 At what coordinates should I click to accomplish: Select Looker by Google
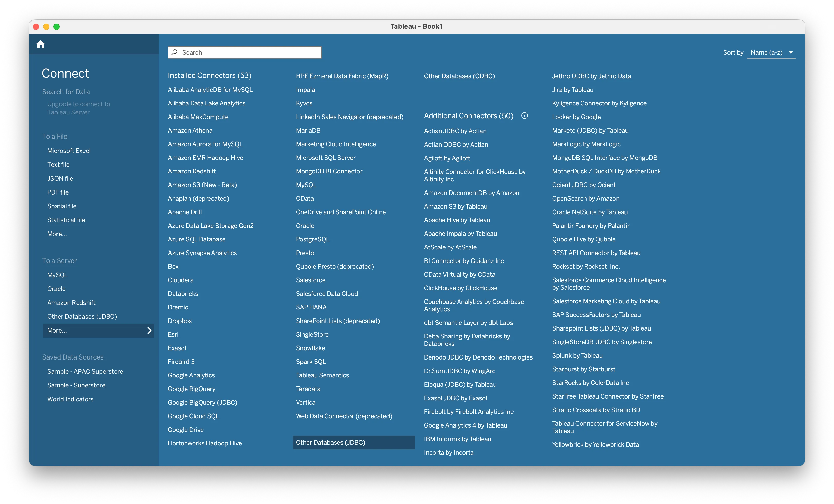pyautogui.click(x=576, y=117)
